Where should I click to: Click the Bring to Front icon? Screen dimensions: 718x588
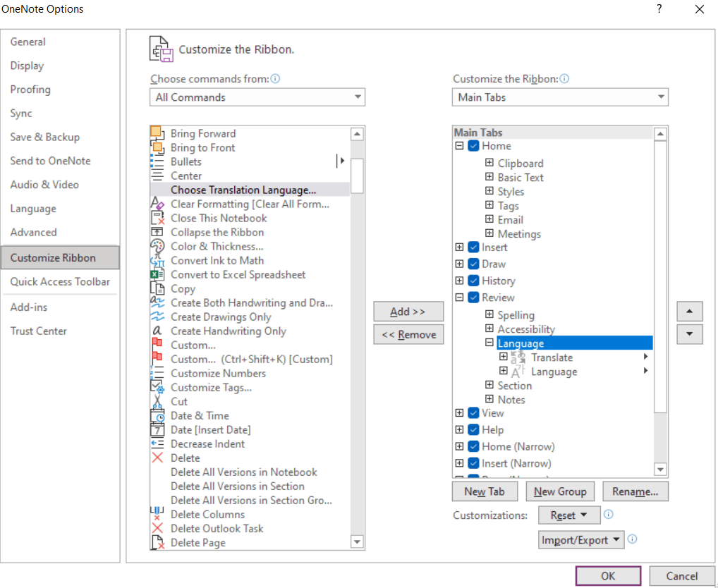(157, 147)
